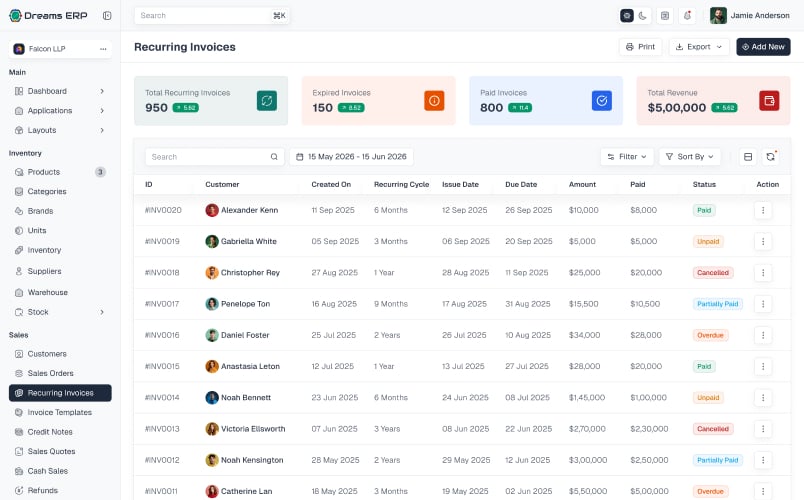Open Jamie Anderson profile avatar
This screenshot has width=804, height=500.
click(x=718, y=15)
